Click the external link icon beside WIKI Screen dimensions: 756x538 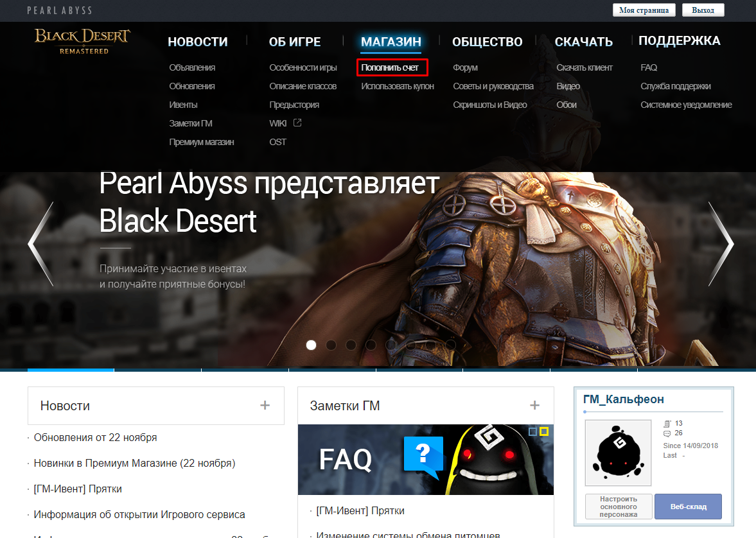(x=297, y=123)
